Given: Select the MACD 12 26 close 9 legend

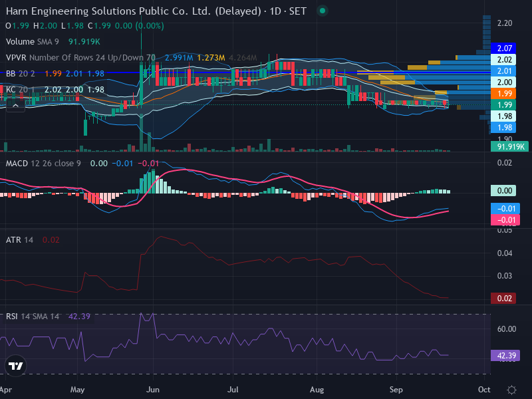Looking at the screenshot, I should point(43,164).
